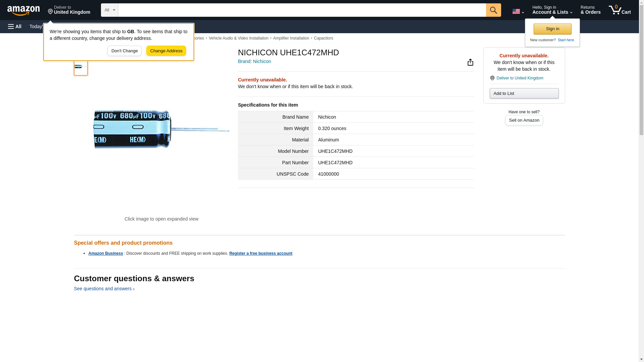Click the Change Address button

[166, 51]
